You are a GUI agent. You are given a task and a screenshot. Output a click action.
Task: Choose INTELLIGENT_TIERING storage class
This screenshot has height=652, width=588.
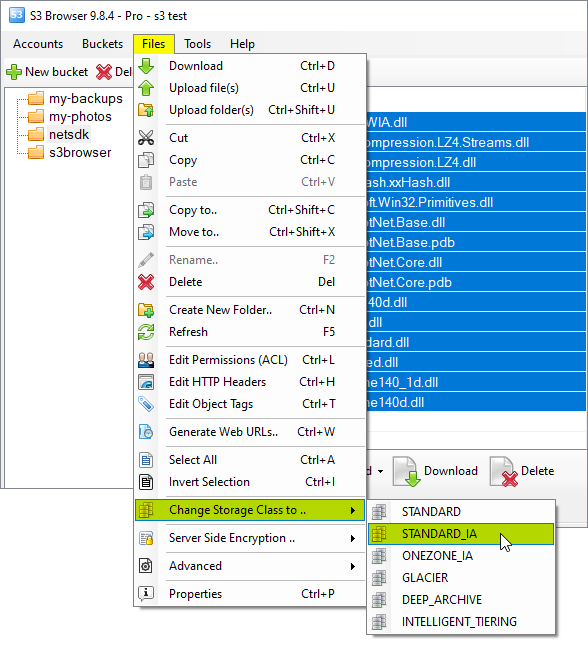click(461, 622)
